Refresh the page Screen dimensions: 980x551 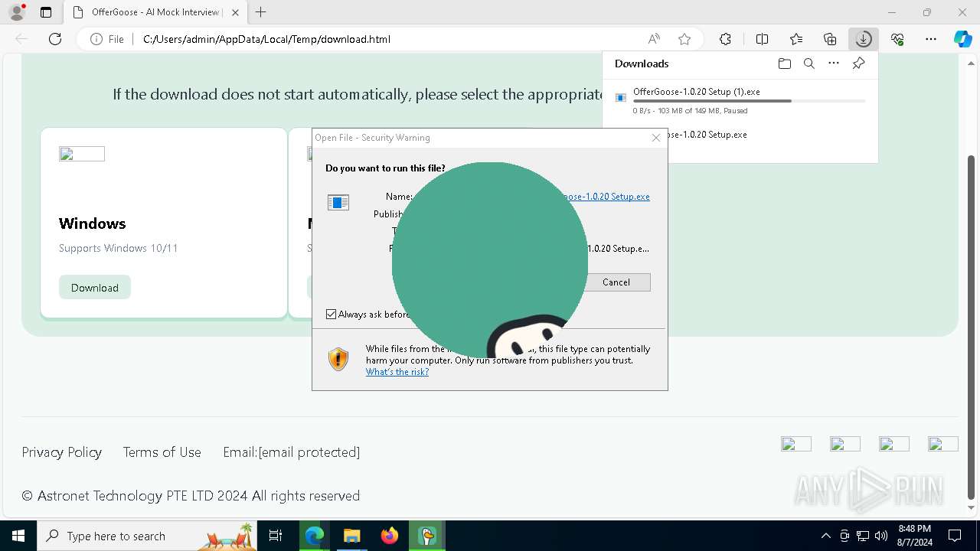click(x=55, y=39)
